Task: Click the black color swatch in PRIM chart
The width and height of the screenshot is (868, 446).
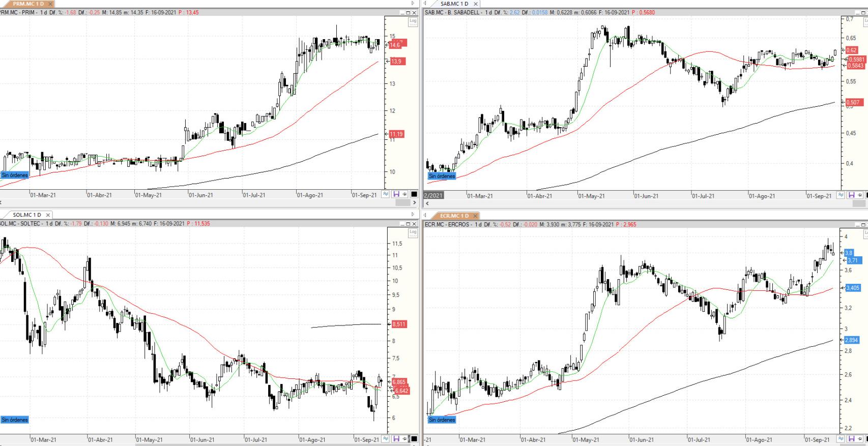Action: coord(414,194)
